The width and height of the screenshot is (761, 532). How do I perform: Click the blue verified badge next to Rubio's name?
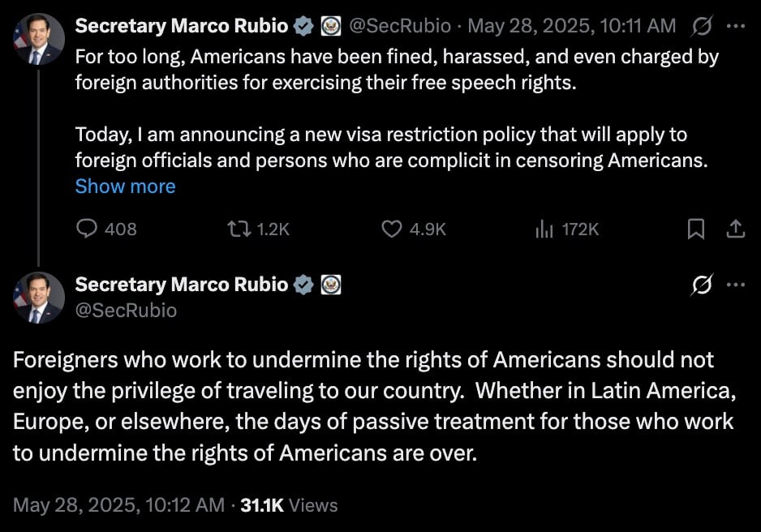(303, 25)
